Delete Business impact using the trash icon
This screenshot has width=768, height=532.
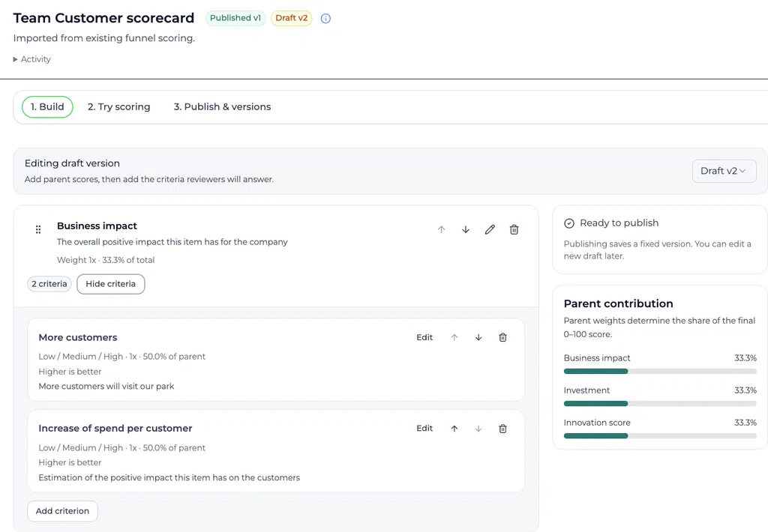(514, 229)
